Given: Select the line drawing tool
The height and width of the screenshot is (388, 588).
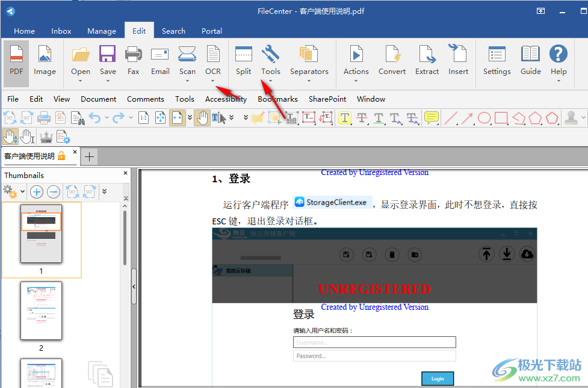Looking at the screenshot, I should click(x=450, y=118).
